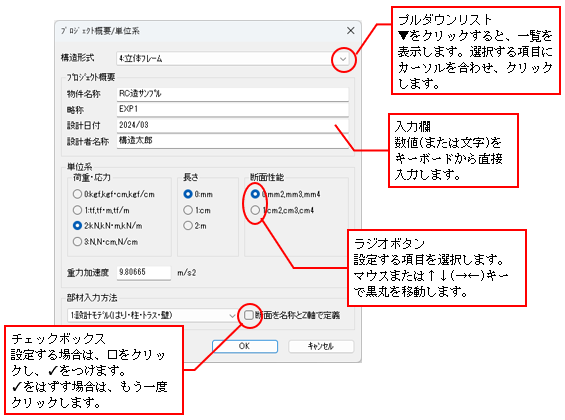
Task: Click the 設計日付 field showing 2024/03
Action: click(233, 125)
